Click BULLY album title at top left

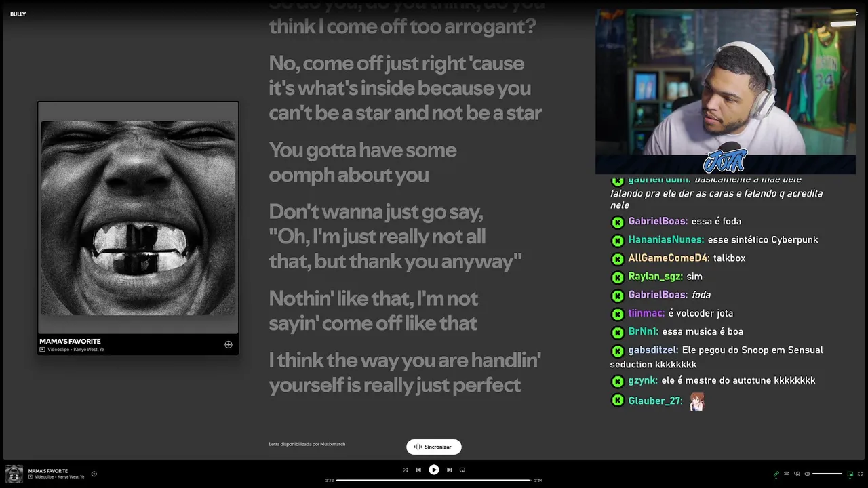(x=18, y=14)
